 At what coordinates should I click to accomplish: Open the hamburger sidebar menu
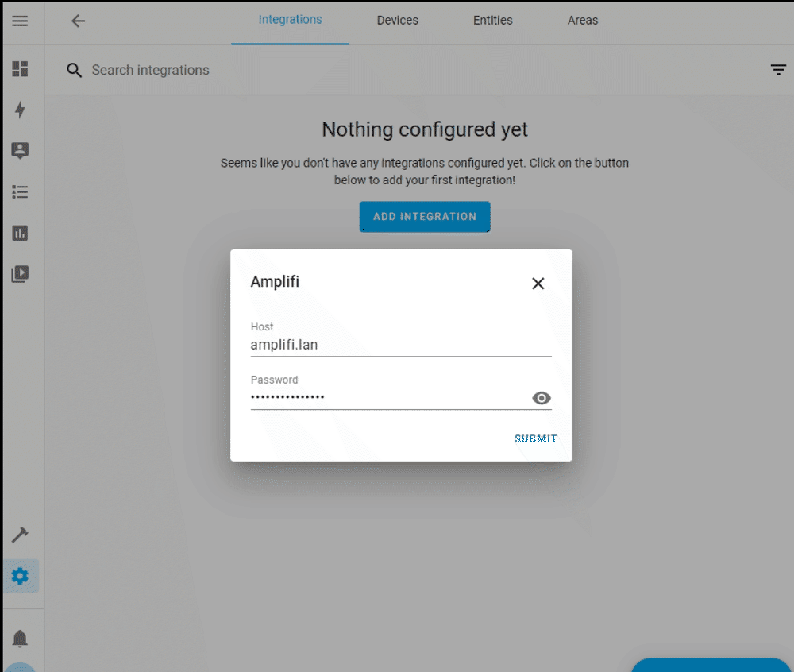[x=20, y=21]
